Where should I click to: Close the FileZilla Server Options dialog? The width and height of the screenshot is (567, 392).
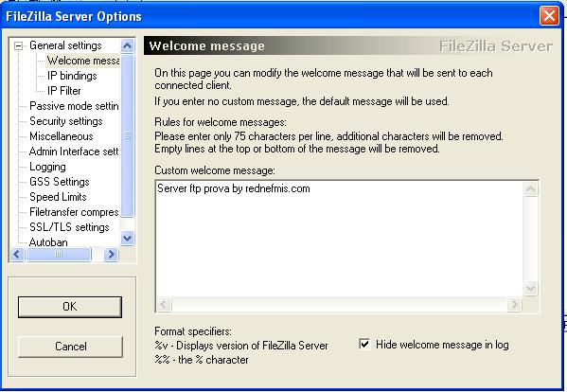549,16
